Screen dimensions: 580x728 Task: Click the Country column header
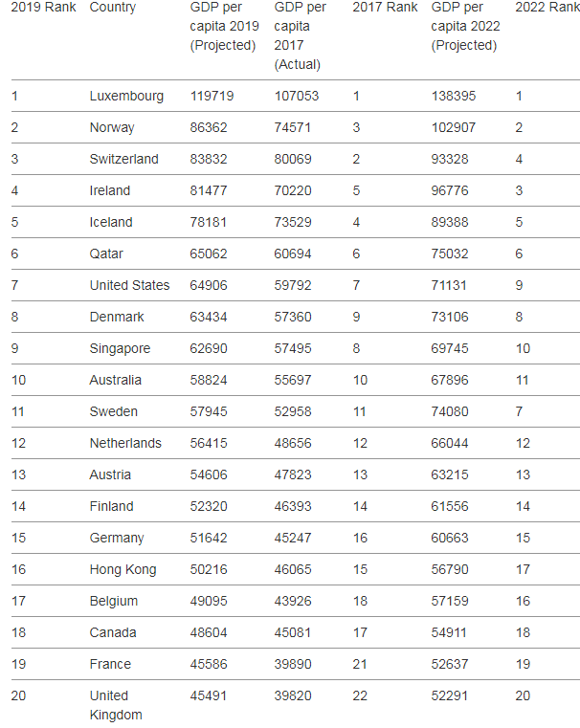tap(113, 8)
